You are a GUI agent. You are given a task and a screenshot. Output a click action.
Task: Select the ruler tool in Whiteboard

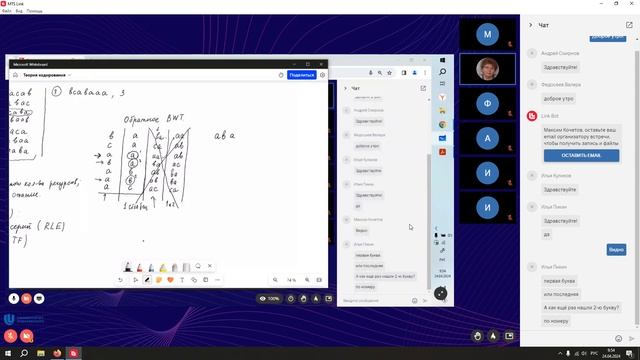(x=186, y=267)
